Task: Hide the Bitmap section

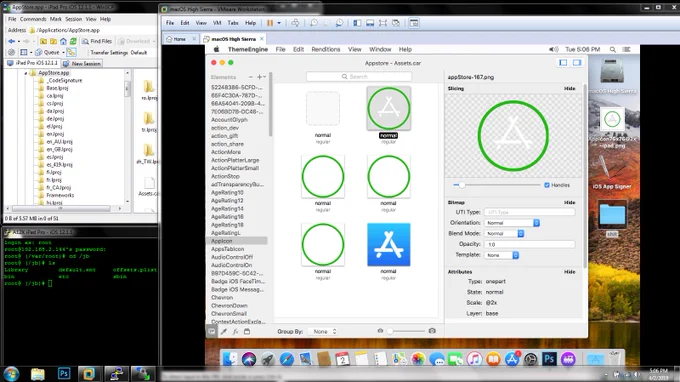Action: 569,202
